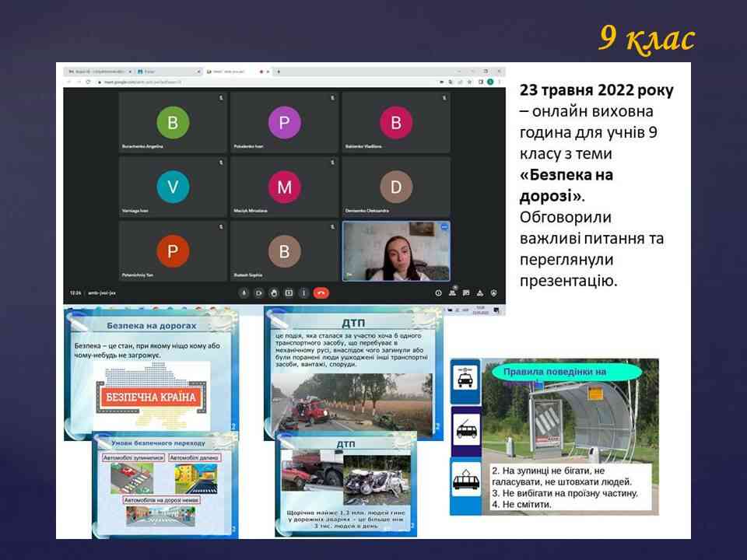This screenshot has height=560, width=747.
Task: Click the present screen icon
Action: click(x=288, y=292)
